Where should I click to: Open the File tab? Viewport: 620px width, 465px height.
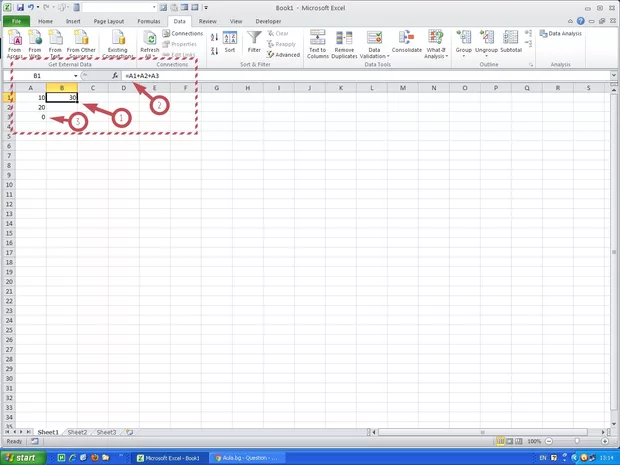17,21
